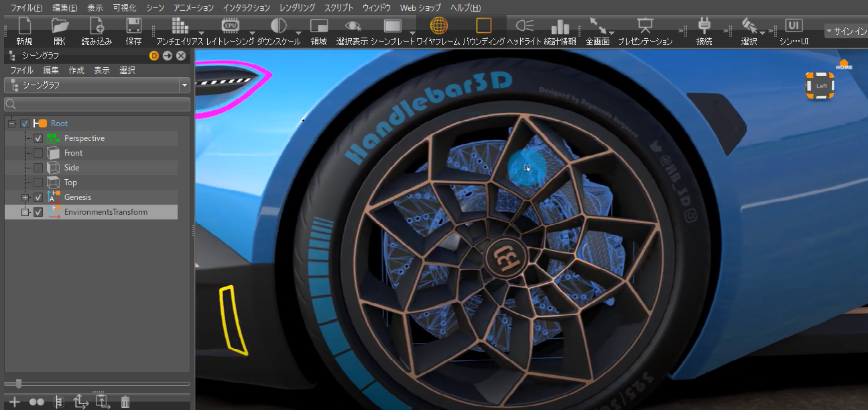Open the 選択 tool dropdown arrow
The width and height of the screenshot is (868, 410).
(x=762, y=32)
